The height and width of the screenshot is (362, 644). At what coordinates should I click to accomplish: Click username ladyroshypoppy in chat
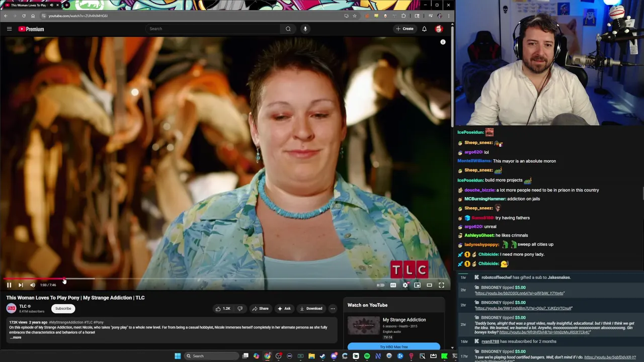[481, 244]
